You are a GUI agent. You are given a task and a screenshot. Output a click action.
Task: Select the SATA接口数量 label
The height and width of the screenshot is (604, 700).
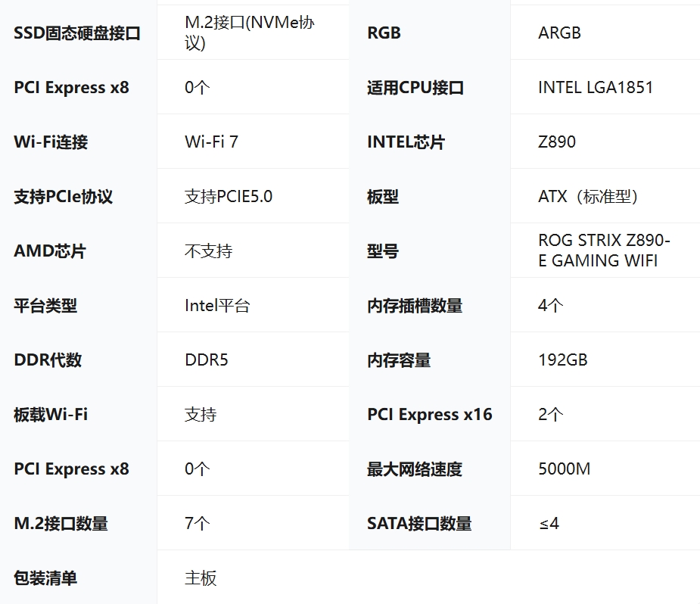(x=419, y=524)
